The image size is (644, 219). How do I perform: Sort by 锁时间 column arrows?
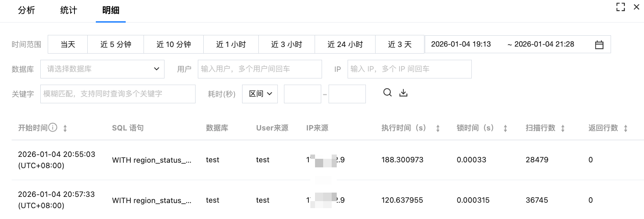pyautogui.click(x=505, y=128)
